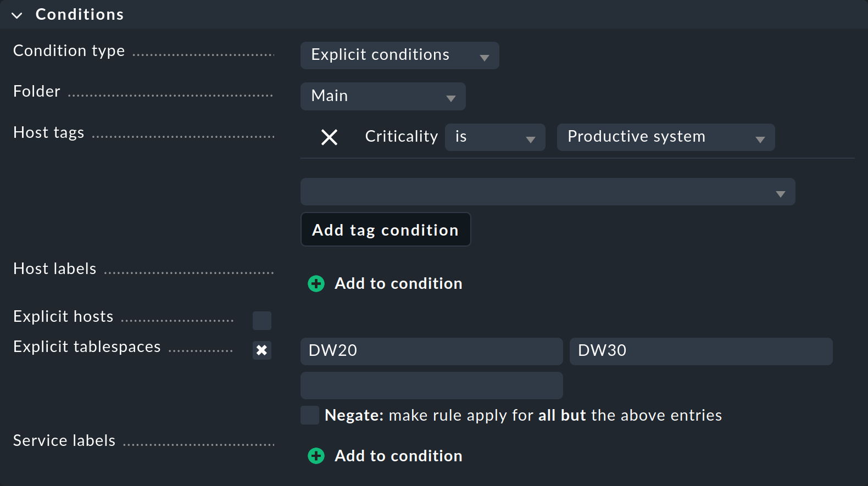The width and height of the screenshot is (868, 486).
Task: Click the Conditions section title
Action: click(80, 14)
